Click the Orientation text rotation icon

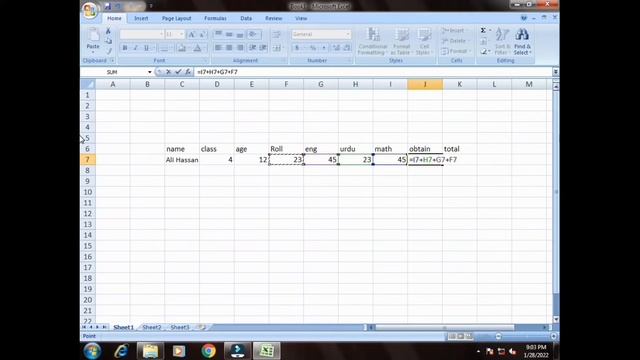pos(254,34)
